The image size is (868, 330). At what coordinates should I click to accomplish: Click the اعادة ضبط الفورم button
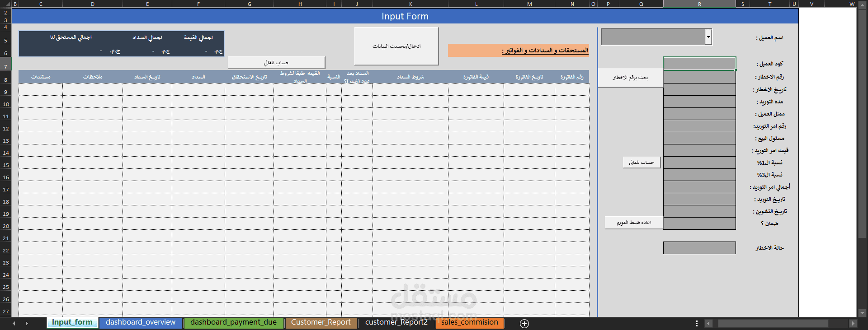pyautogui.click(x=634, y=223)
